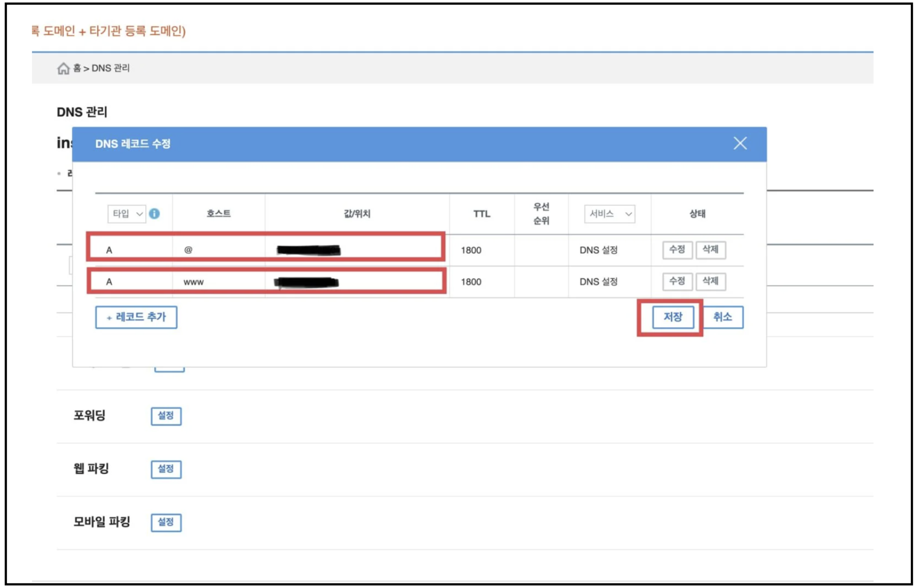Click 수정 for the @ host record
The height and width of the screenshot is (588, 922).
(677, 250)
